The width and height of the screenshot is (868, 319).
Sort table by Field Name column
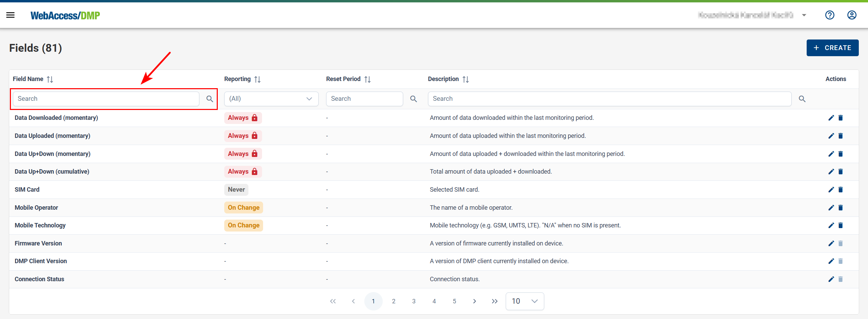click(50, 79)
